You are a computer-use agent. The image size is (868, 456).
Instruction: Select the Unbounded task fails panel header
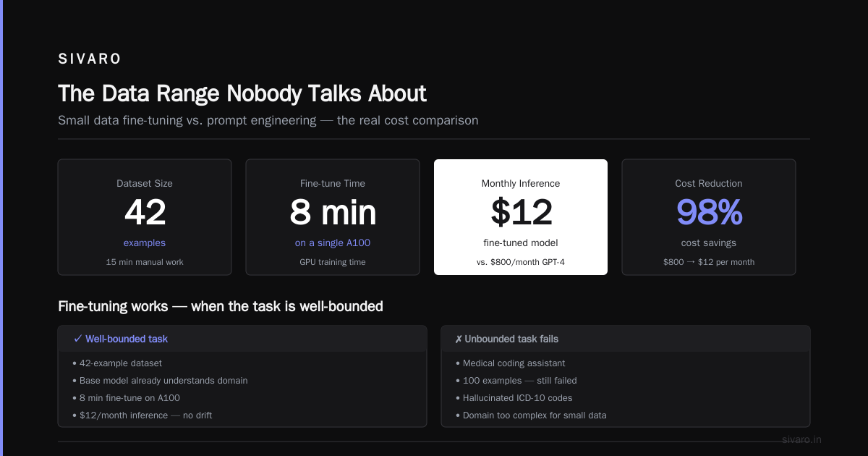pos(626,339)
